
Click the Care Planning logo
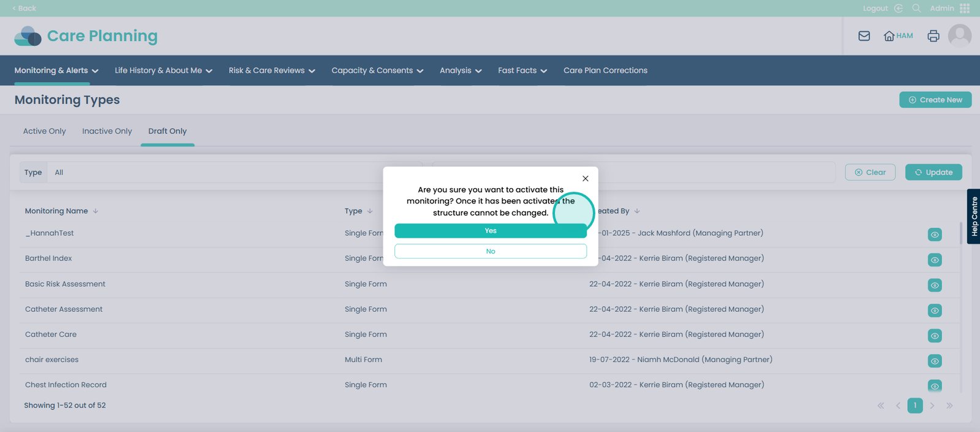(86, 36)
